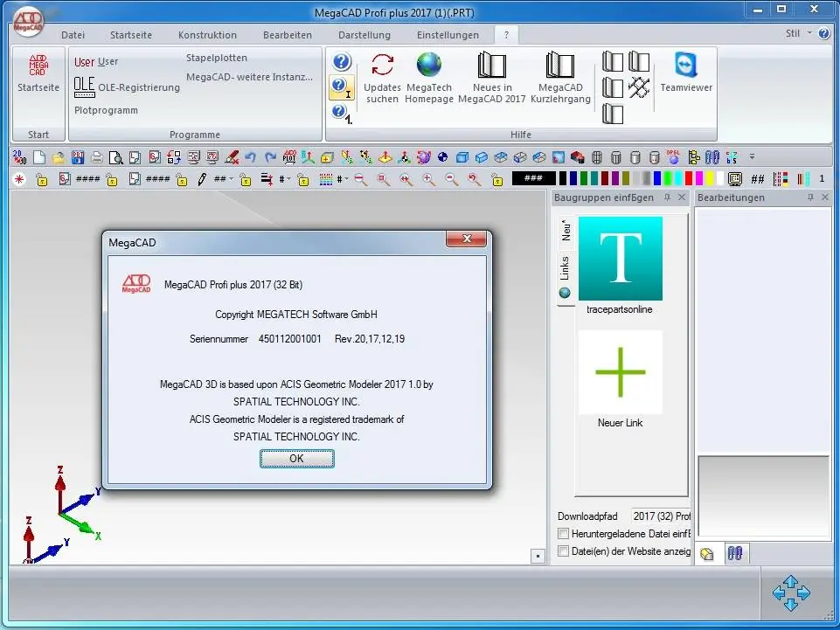Click the solid blue cube view icon
Image resolution: width=840 pixels, height=630 pixels.
(x=462, y=157)
